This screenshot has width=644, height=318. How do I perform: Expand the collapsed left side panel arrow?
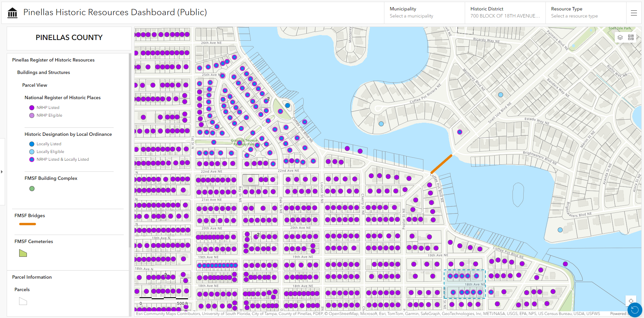pos(2,172)
